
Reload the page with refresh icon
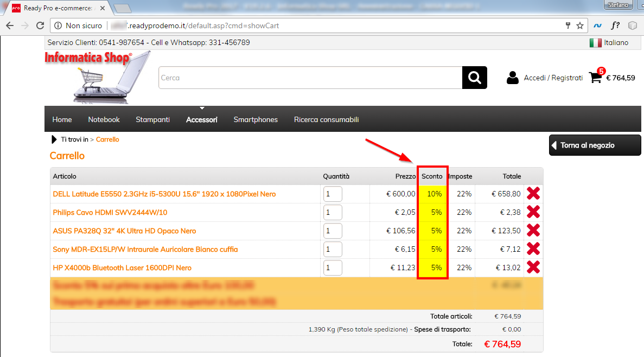pyautogui.click(x=40, y=25)
